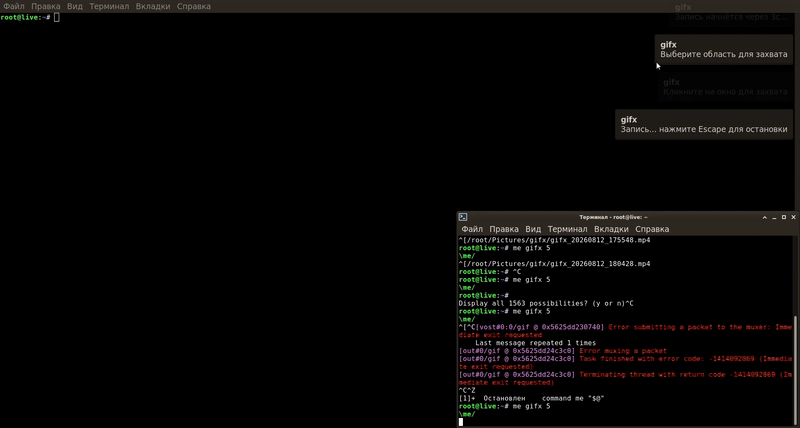Click the 'Display all 1563 possibilities?' line
Viewport: 800px width, 428px height.
point(546,303)
